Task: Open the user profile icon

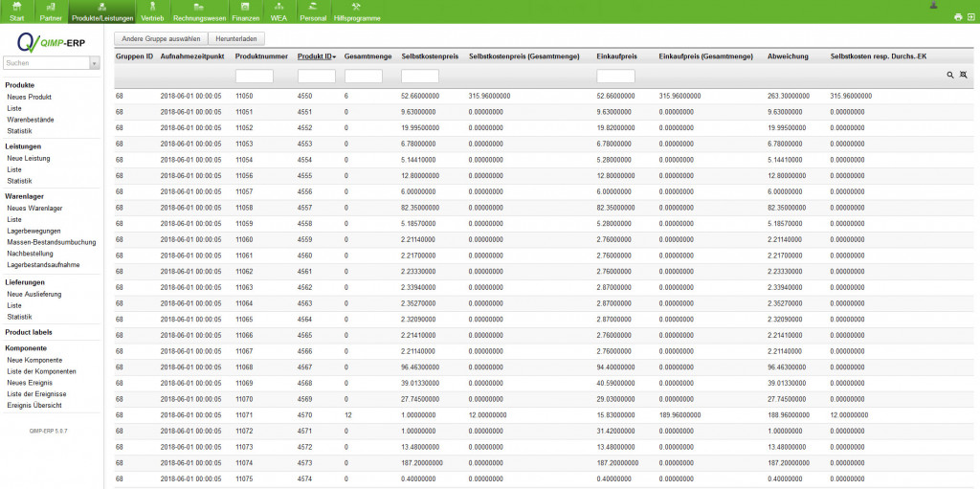Action: pyautogui.click(x=933, y=6)
